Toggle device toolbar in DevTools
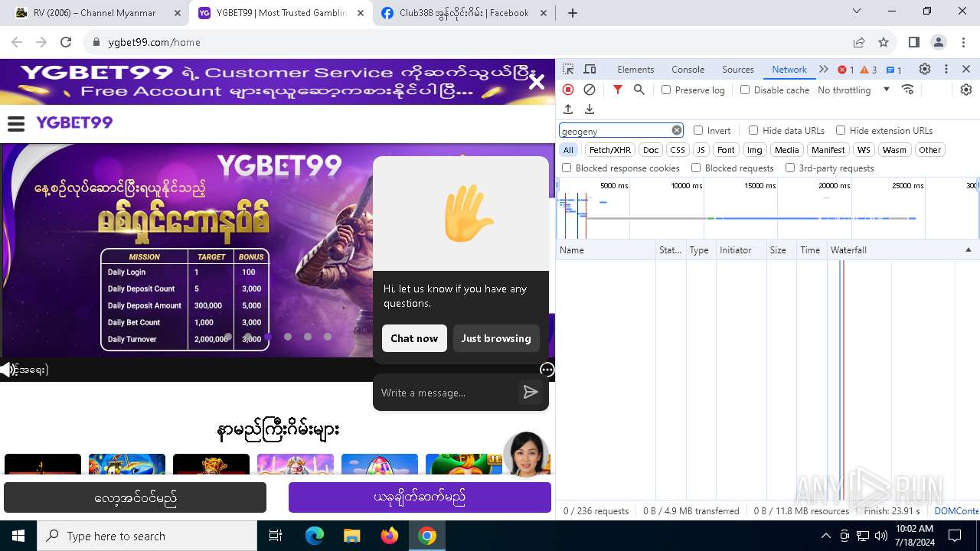 pos(590,69)
